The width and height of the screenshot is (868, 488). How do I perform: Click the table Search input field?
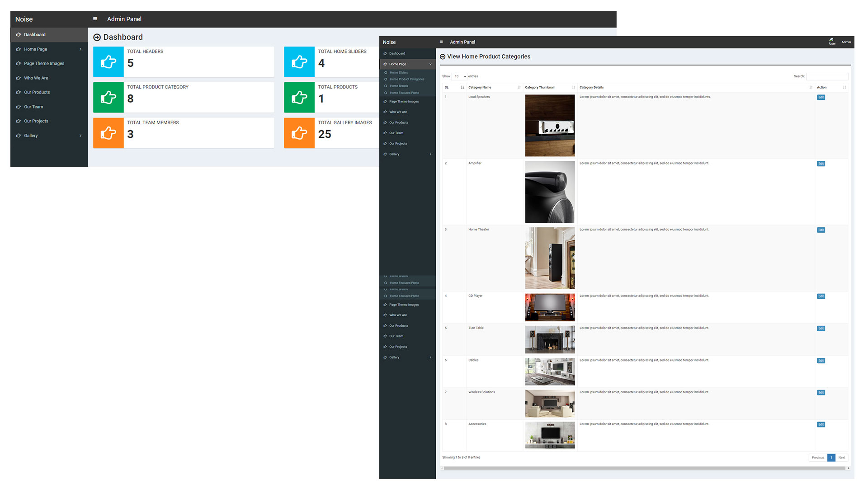827,76
